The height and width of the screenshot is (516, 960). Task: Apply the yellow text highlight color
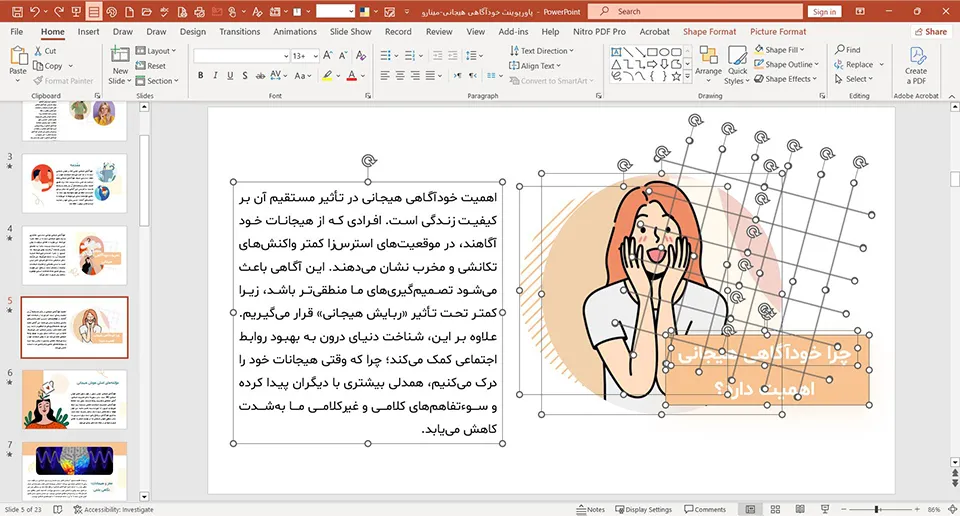point(328,75)
